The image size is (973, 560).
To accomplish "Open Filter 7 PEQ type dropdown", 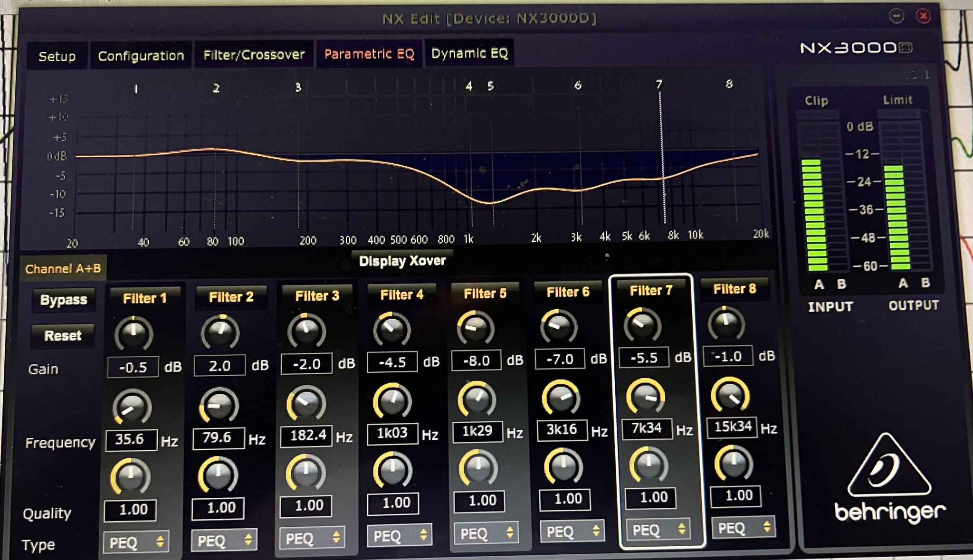I will tap(658, 529).
